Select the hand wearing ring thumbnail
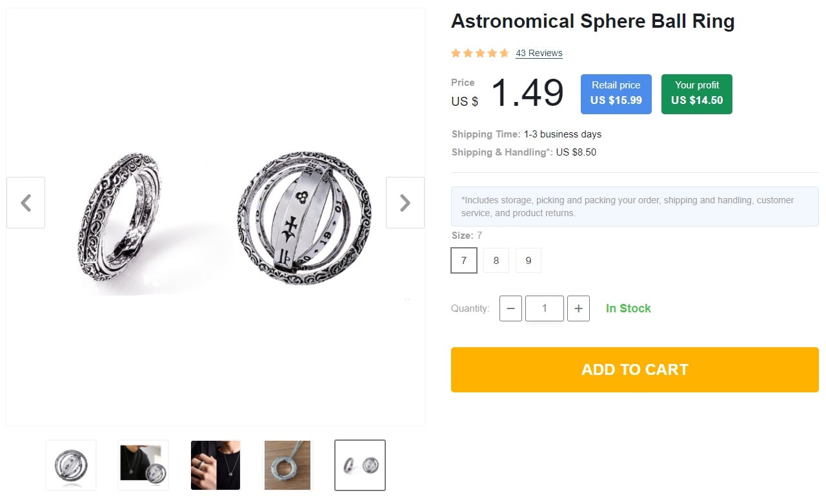The width and height of the screenshot is (826, 504). 215,465
